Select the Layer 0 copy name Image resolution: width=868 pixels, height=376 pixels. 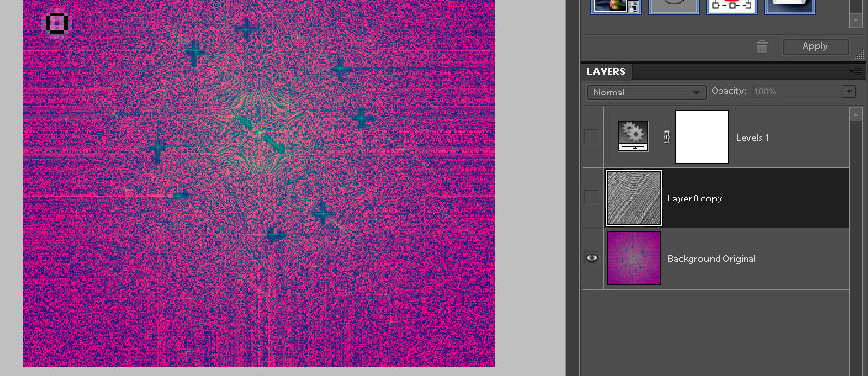[694, 199]
